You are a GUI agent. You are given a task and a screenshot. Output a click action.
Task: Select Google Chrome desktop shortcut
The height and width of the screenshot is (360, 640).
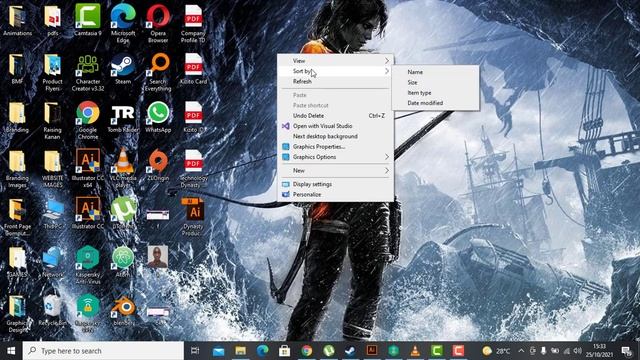coord(88,120)
